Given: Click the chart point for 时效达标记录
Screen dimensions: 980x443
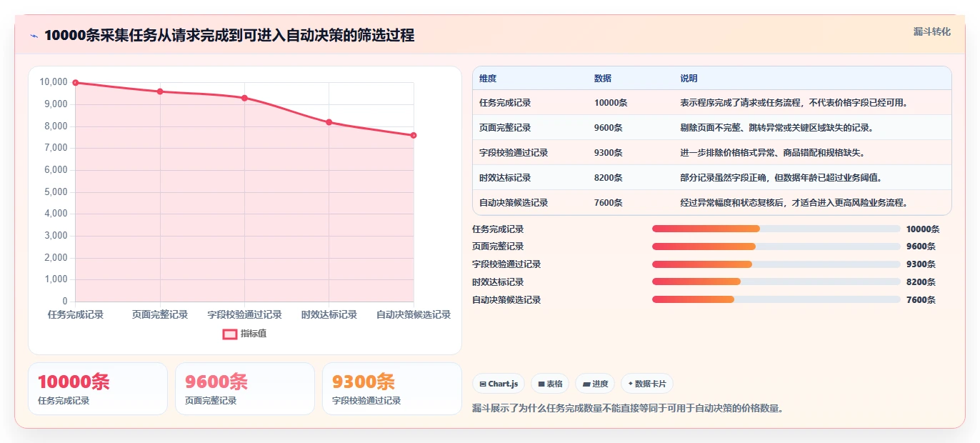Looking at the screenshot, I should click(x=329, y=122).
